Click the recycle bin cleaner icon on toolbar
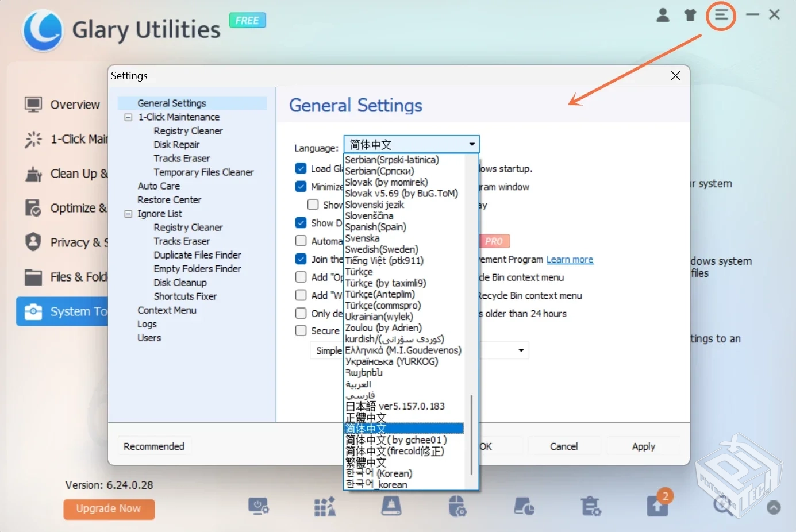This screenshot has width=796, height=532. 591,507
